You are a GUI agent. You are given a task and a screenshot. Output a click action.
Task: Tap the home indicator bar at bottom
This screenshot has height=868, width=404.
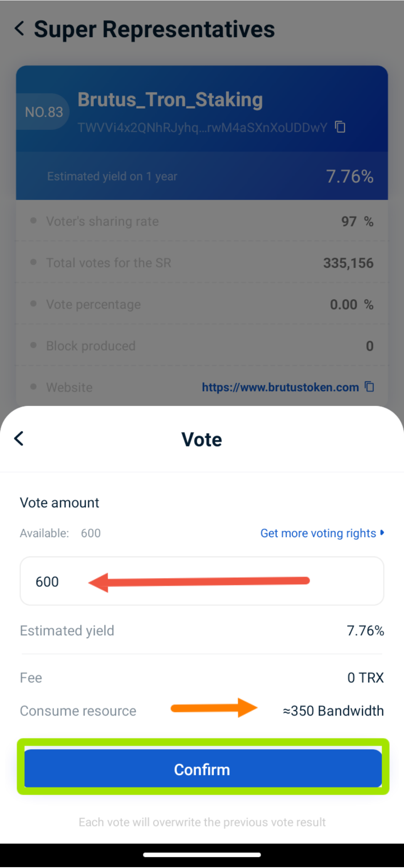pos(202,855)
